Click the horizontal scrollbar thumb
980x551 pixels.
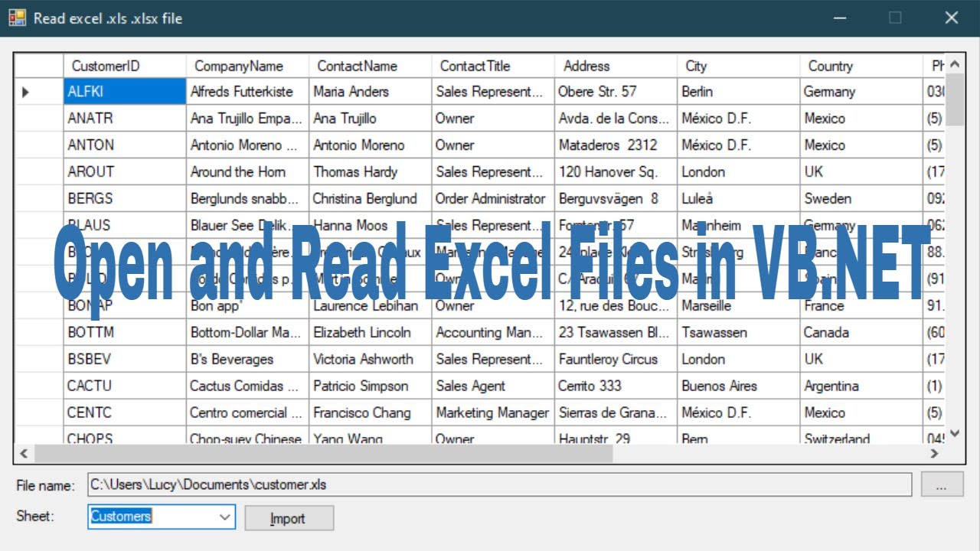[x=324, y=453]
